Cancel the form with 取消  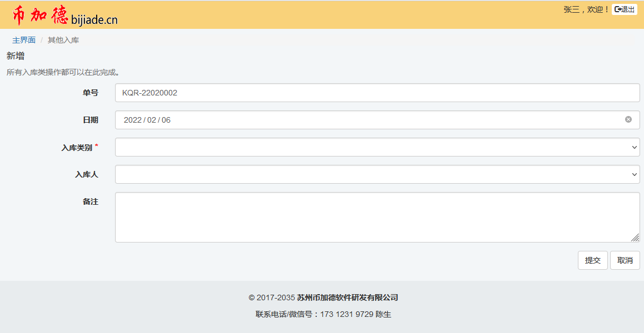coord(625,260)
